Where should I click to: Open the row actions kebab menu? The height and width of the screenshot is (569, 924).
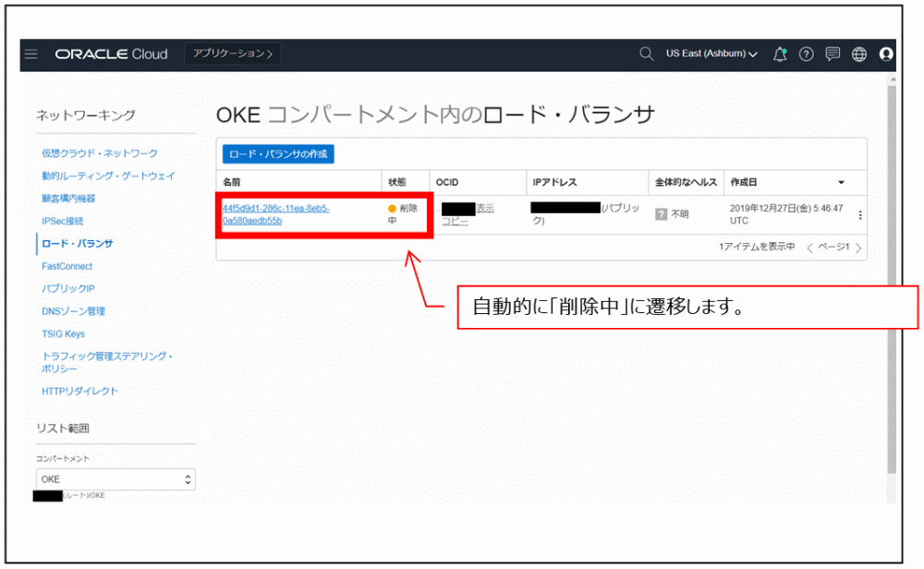point(861,213)
